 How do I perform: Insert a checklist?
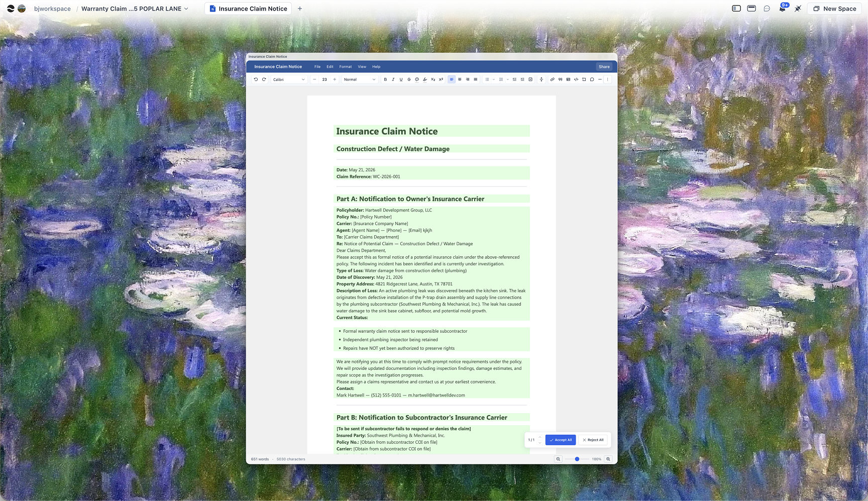530,79
